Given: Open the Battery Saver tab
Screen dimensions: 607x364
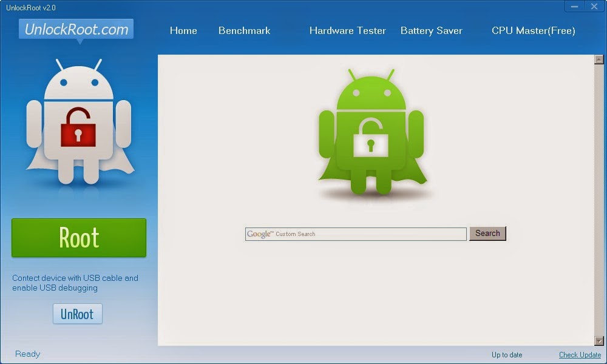Looking at the screenshot, I should [x=431, y=30].
